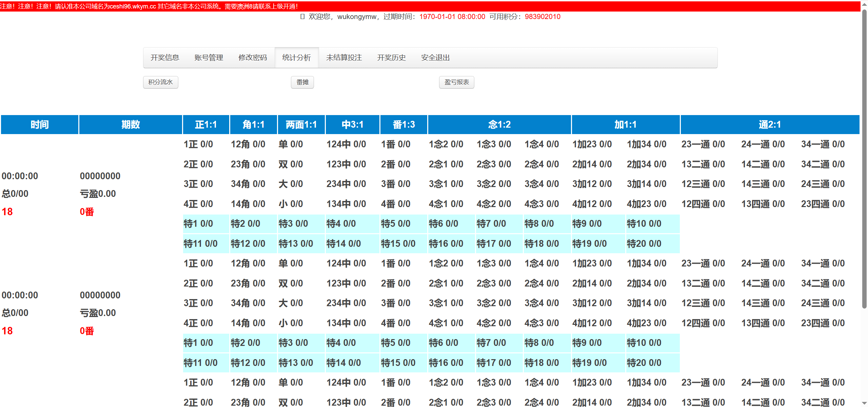Click the 通2:1 column header
868x407 pixels.
(x=769, y=125)
